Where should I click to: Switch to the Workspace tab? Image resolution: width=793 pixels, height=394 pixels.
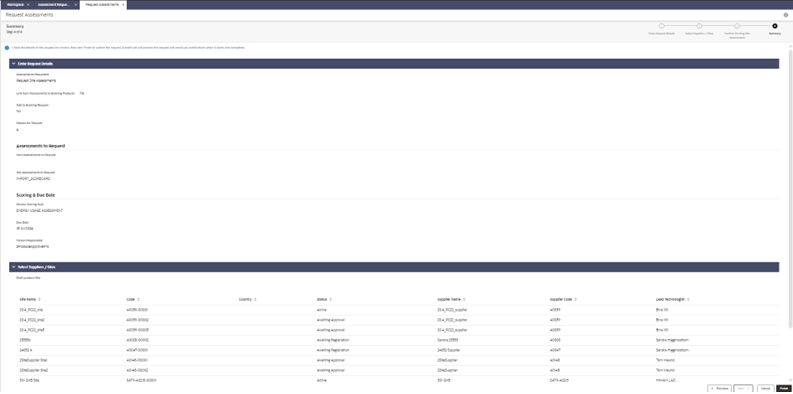[x=15, y=5]
